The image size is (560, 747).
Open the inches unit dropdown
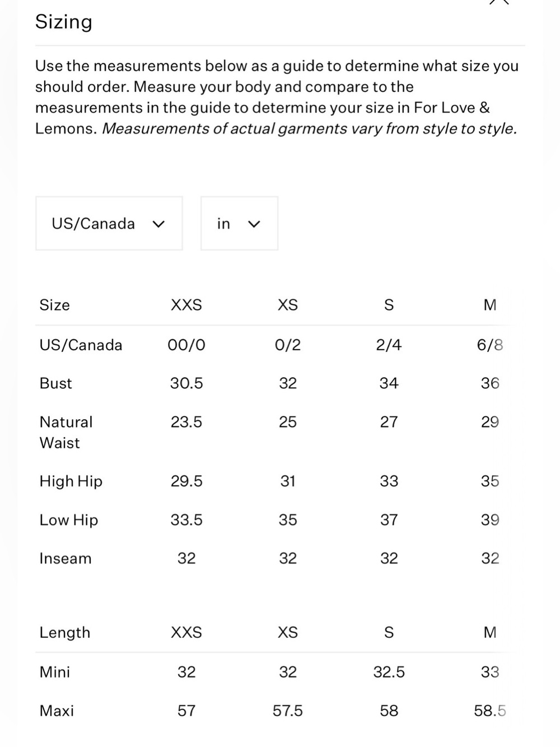tap(239, 224)
